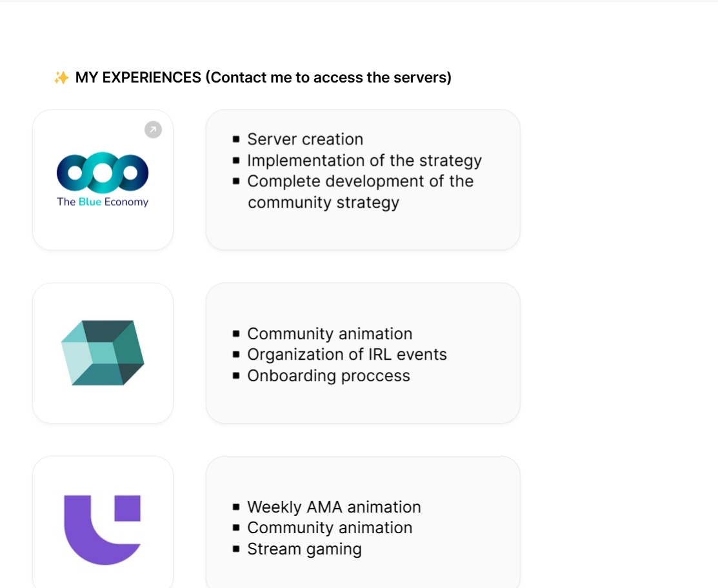Open the purple logo experience card
Screen dimensions: 718x588
103,522
